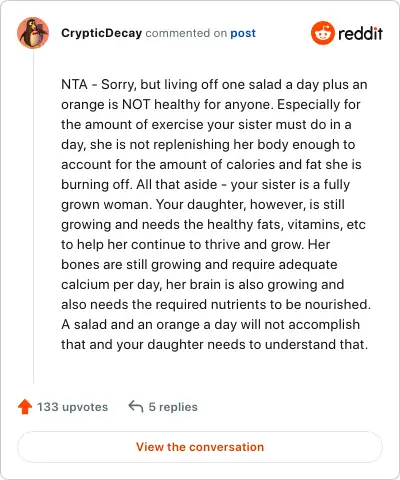
Task: Open the CrypticDecay username profile link
Action: coord(102,33)
